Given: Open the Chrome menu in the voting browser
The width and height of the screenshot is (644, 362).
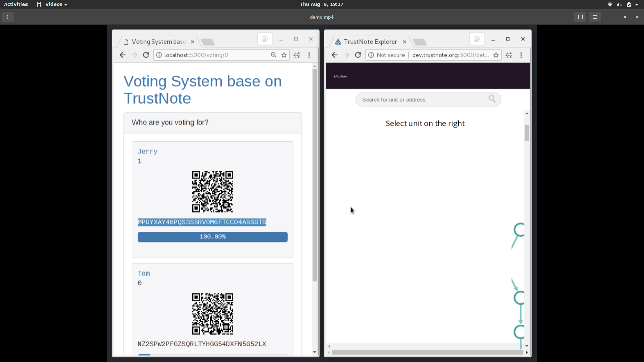Looking at the screenshot, I should click(309, 55).
